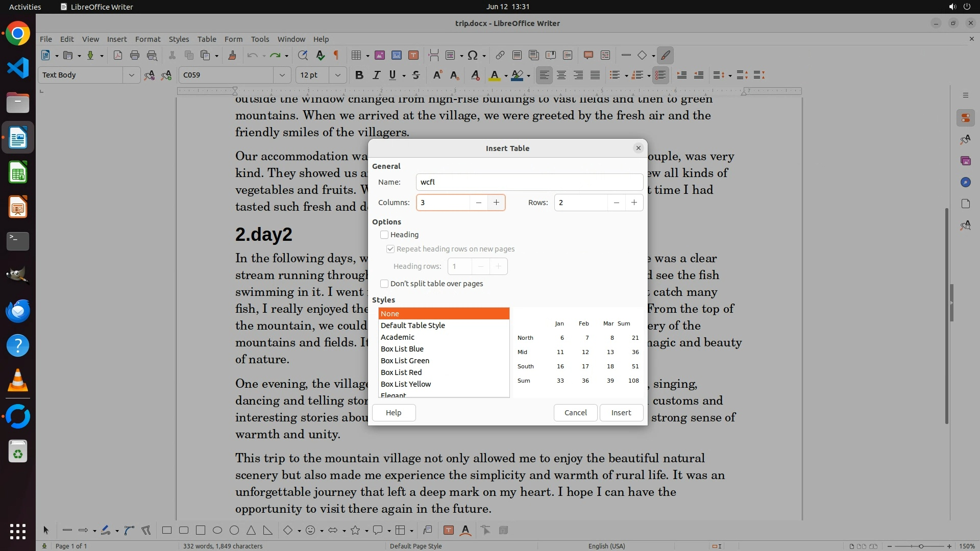Expand the font size dropdown
This screenshot has width=980, height=551.
[x=337, y=75]
